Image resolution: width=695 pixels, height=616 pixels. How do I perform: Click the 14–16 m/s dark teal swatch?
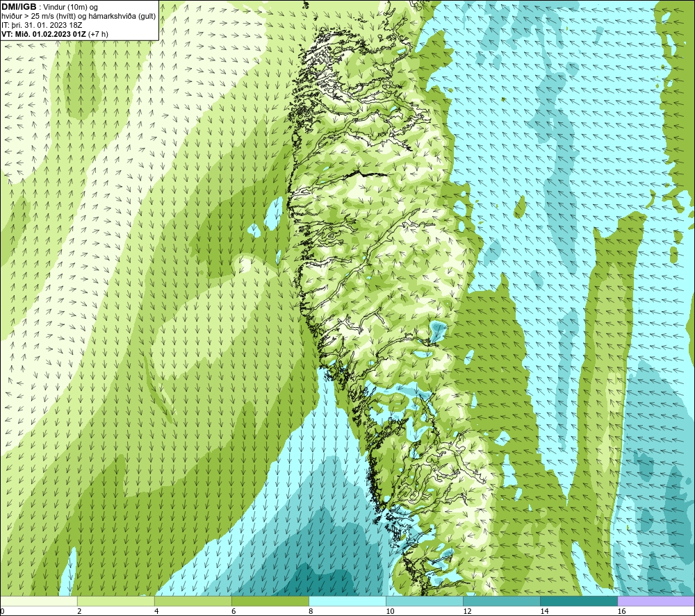click(x=579, y=601)
